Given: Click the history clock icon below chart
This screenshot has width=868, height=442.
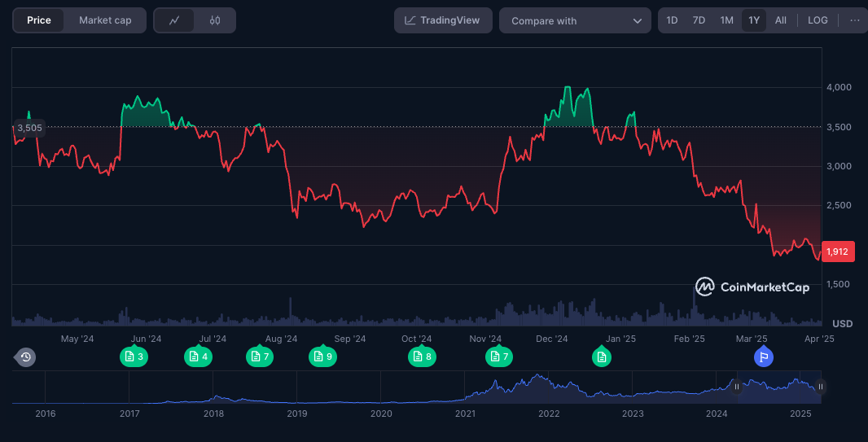Looking at the screenshot, I should (25, 357).
